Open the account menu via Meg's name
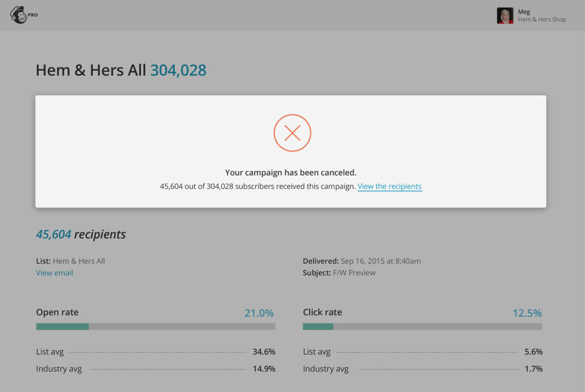This screenshot has width=585, height=392. click(524, 11)
